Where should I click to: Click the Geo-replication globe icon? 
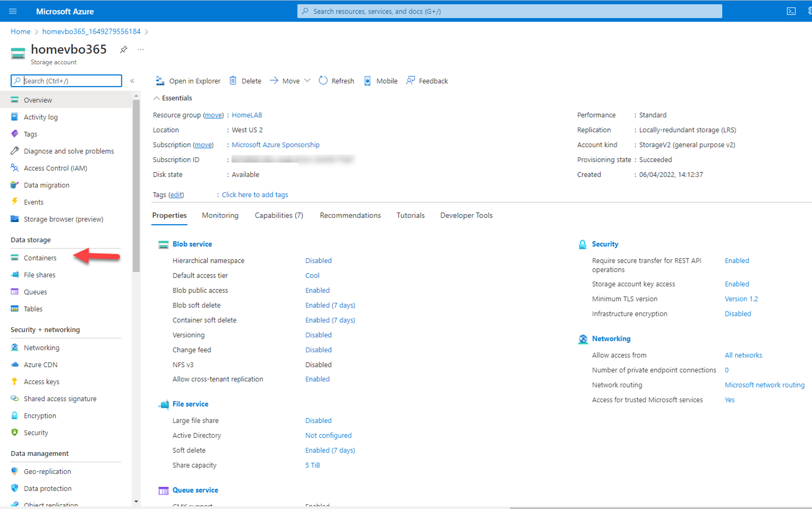click(15, 471)
